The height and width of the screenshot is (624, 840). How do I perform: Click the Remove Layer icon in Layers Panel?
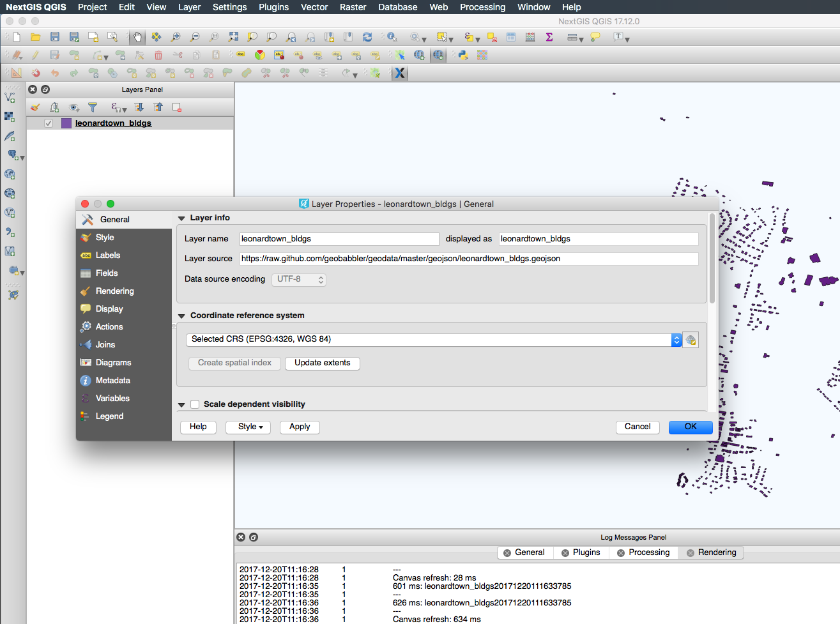[x=177, y=107]
